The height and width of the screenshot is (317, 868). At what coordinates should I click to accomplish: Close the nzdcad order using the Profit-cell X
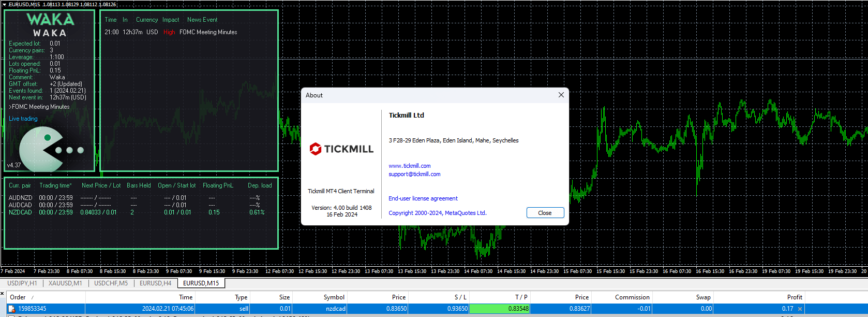coord(800,309)
